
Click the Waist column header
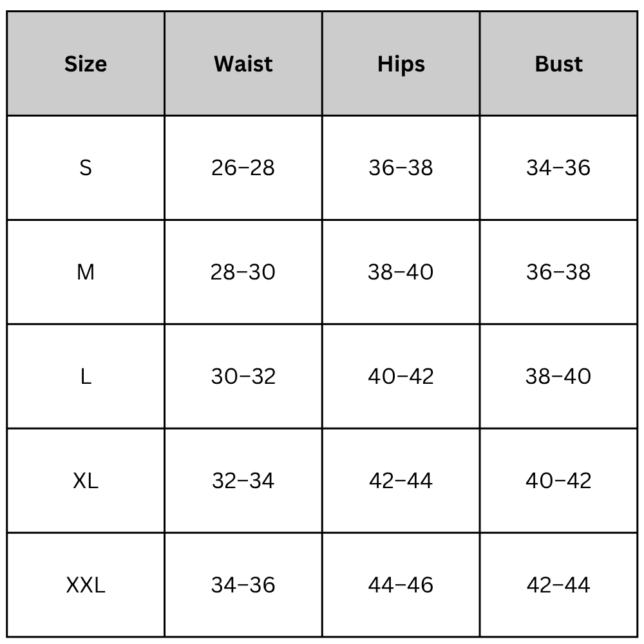pos(243,64)
